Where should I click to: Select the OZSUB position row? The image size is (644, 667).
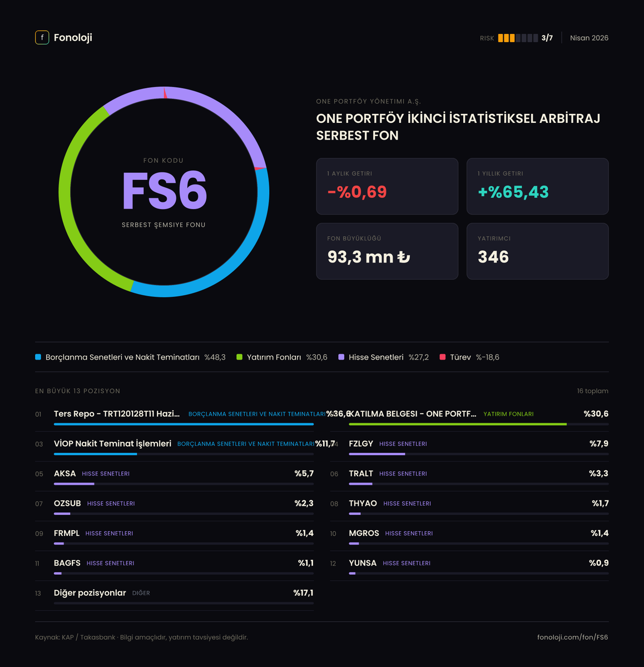pos(174,506)
